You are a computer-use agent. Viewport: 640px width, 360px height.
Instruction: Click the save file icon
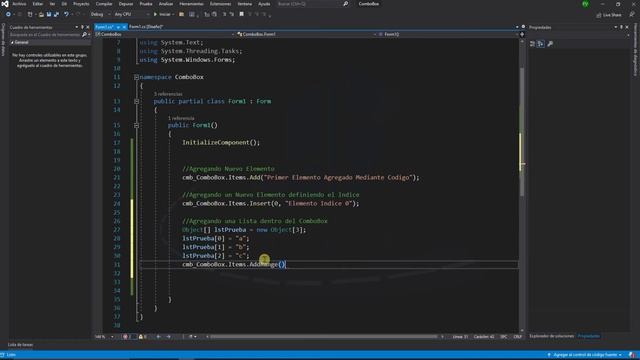49,15
